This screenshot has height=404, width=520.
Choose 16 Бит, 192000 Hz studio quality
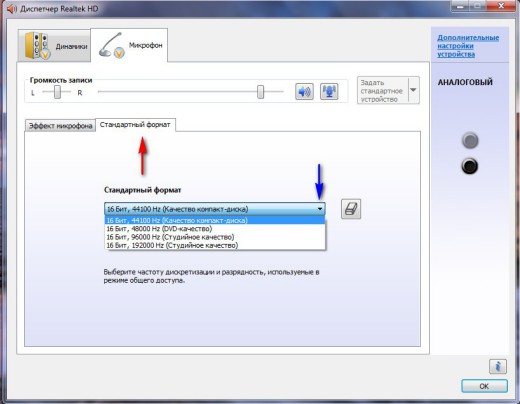[x=215, y=245]
